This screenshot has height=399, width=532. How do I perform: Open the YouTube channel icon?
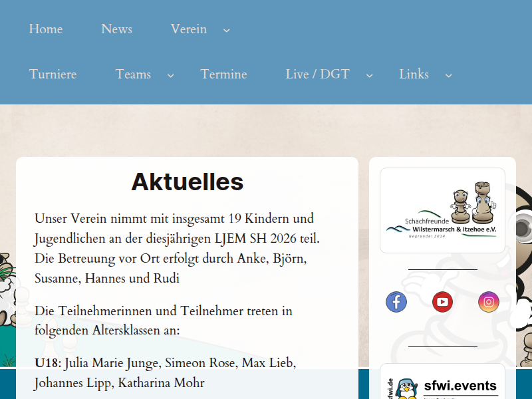(442, 302)
